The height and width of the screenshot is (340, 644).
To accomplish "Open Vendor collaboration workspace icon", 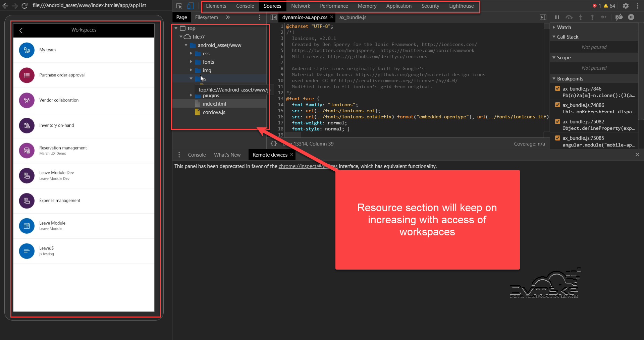I will coord(27,100).
